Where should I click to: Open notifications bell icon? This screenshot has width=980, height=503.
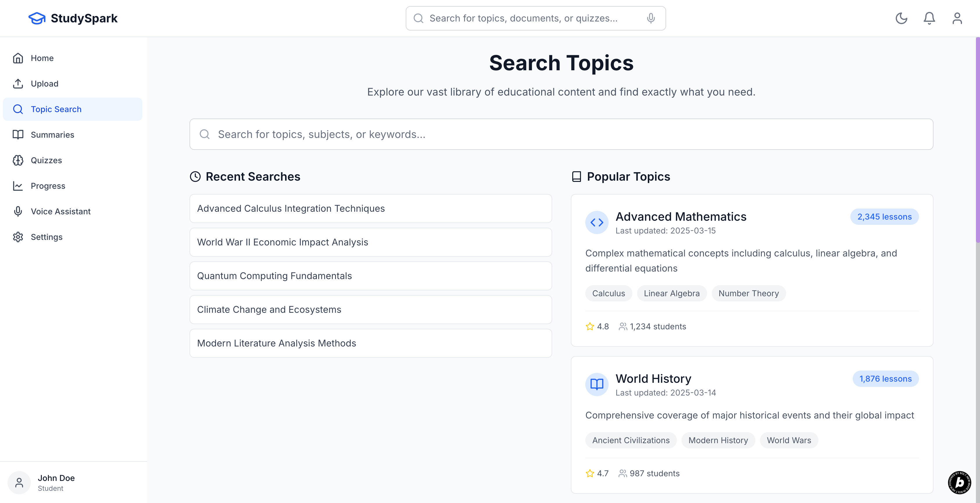tap(929, 18)
